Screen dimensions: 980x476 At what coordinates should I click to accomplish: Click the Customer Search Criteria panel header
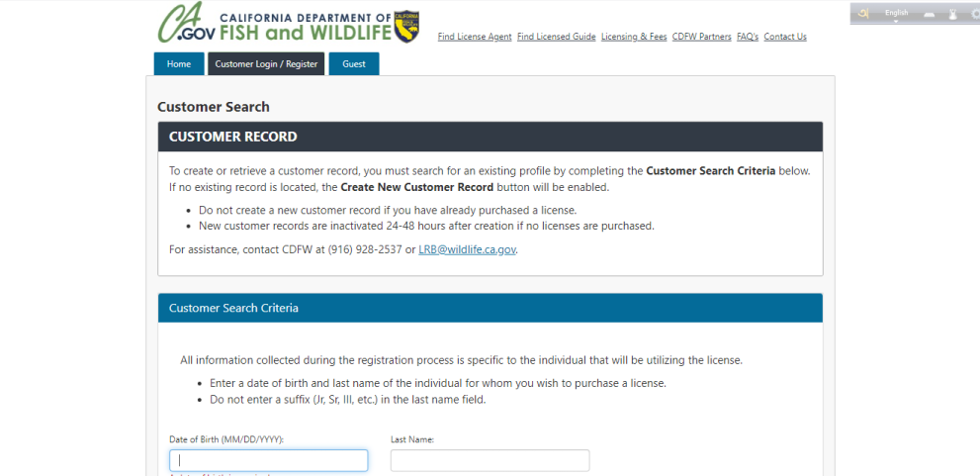490,309
